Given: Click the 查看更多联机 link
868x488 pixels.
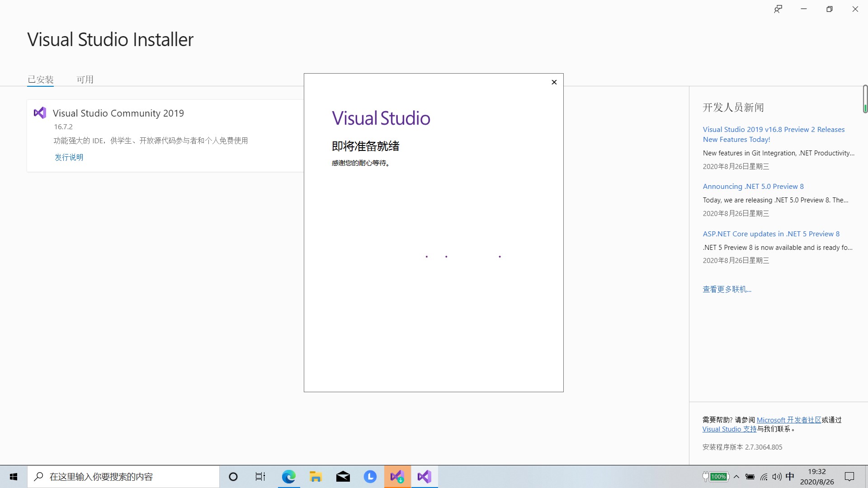Looking at the screenshot, I should 727,289.
